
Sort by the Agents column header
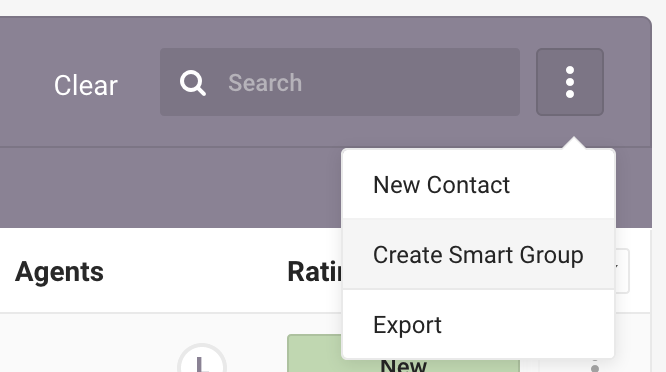point(59,272)
